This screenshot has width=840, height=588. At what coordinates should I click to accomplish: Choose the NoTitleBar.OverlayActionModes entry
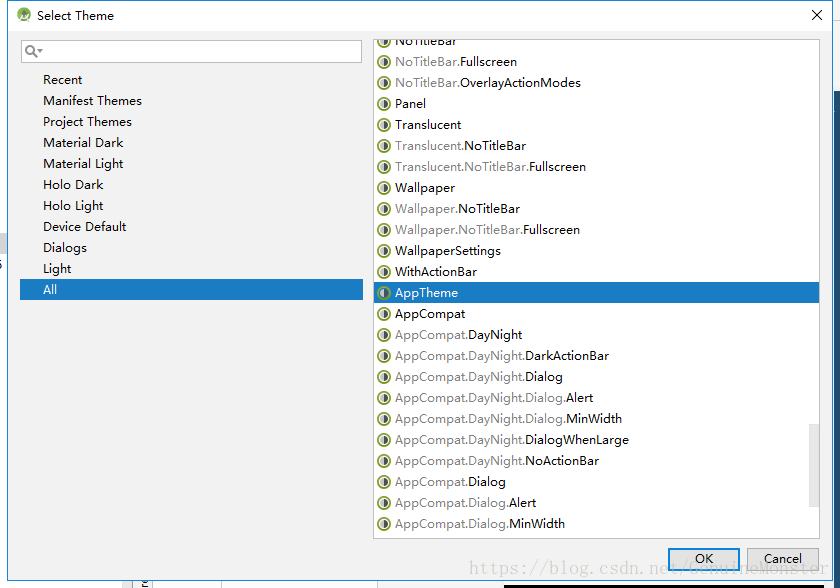(596, 83)
